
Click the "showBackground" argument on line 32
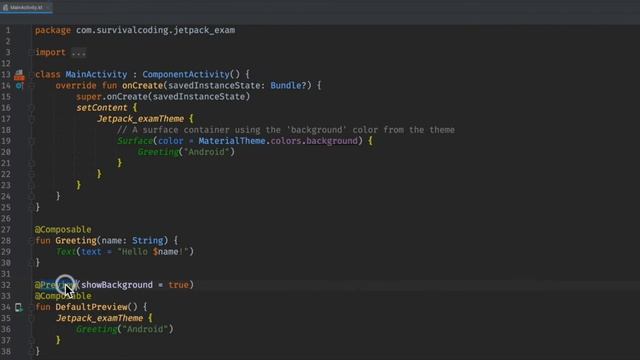tap(117, 285)
